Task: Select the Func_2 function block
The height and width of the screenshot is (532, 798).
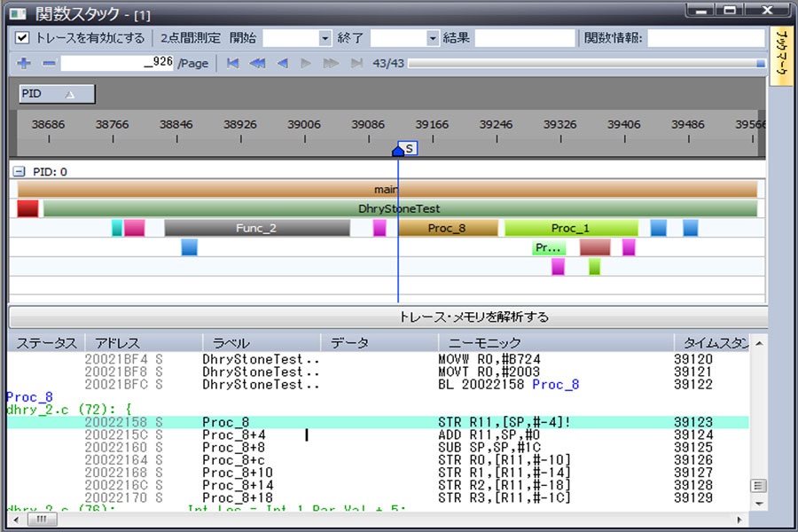Action: point(257,228)
